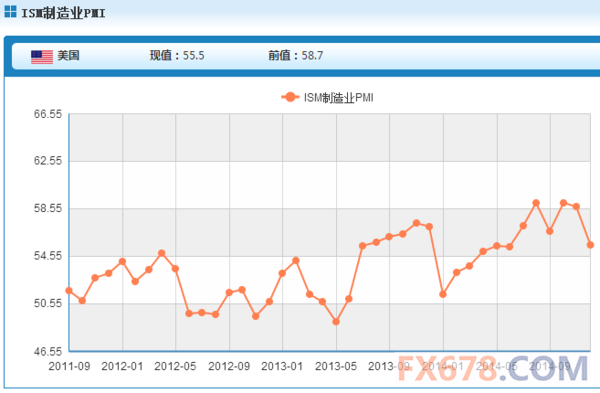Click the 66.55 y-axis label
This screenshot has height=393, width=600.
(48, 114)
